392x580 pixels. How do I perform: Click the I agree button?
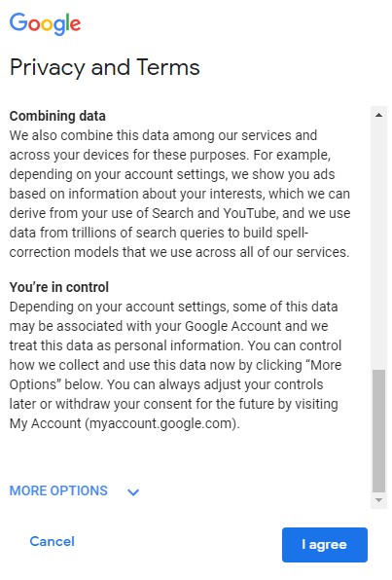pos(325,545)
